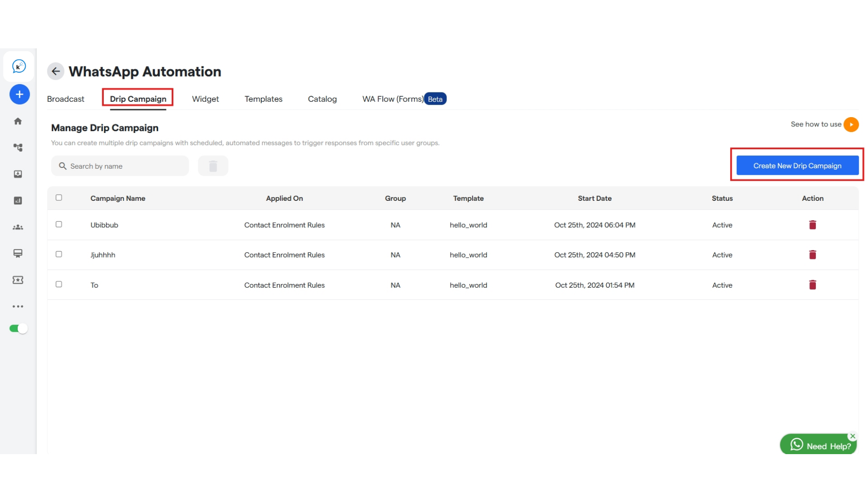Open the To campaign name
This screenshot has height=502, width=868.
click(x=94, y=285)
